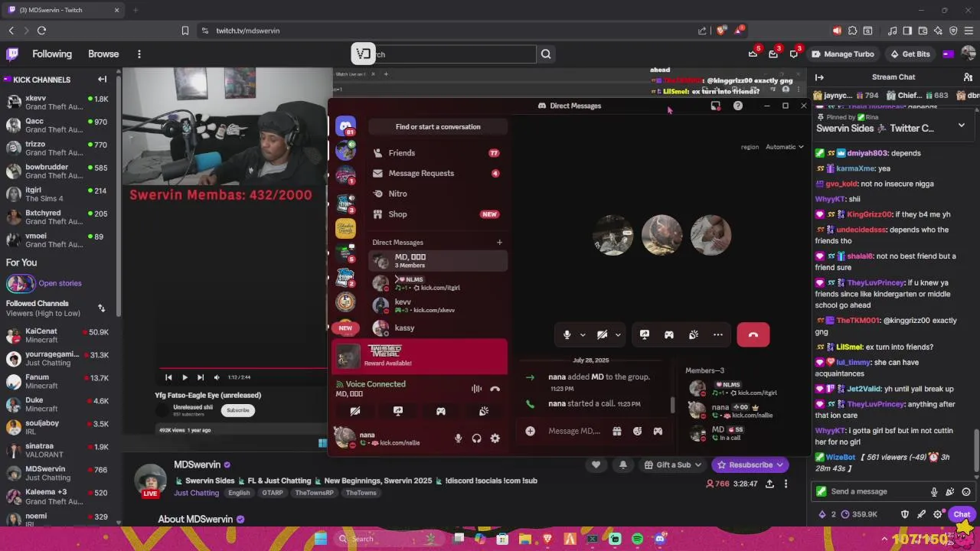The height and width of the screenshot is (551, 980).
Task: Toggle noise suppression in voice panel
Action: [476, 389]
